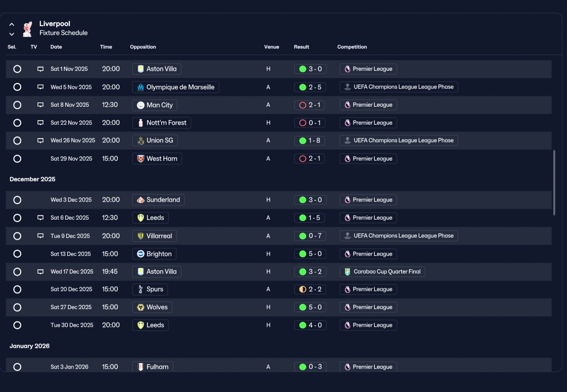The image size is (567, 392).
Task: Click Olympique de Marseille club badge
Action: pyautogui.click(x=140, y=87)
